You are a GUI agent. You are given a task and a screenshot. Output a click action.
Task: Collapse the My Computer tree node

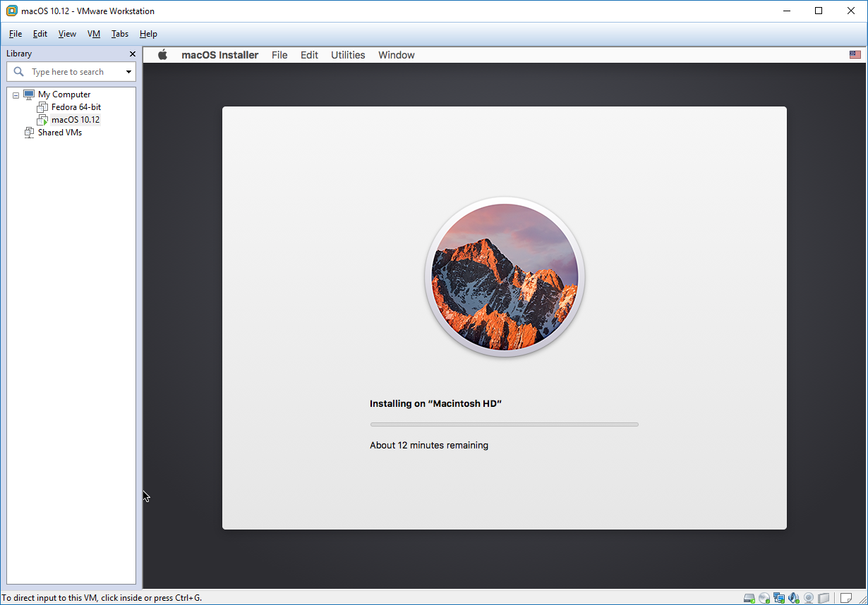(x=16, y=94)
